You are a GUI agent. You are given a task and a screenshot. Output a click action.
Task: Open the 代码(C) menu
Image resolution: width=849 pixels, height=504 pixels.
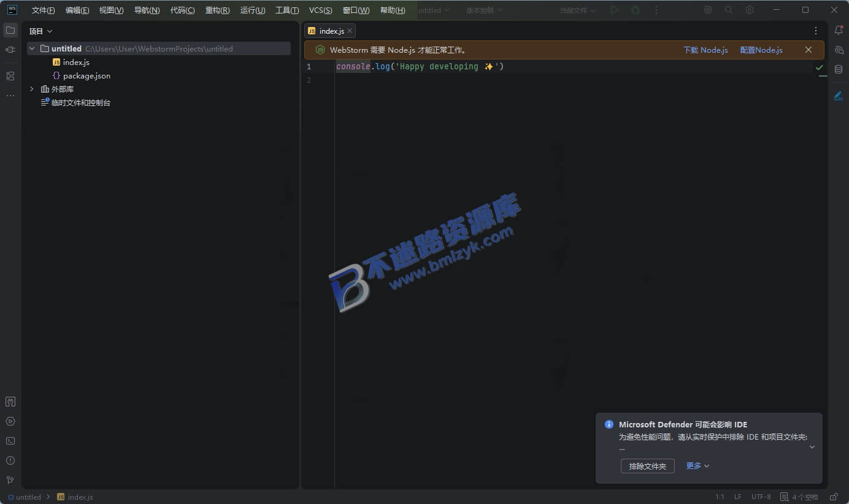pyautogui.click(x=182, y=10)
